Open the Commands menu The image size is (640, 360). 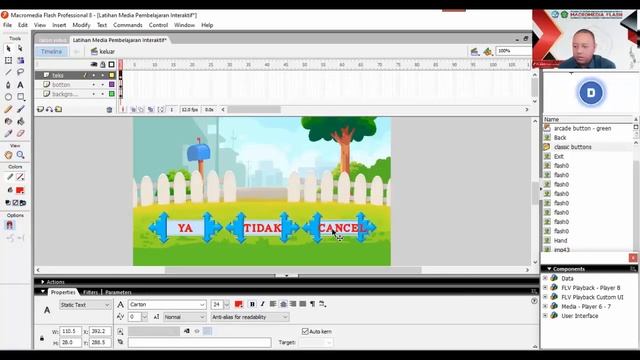(128, 25)
